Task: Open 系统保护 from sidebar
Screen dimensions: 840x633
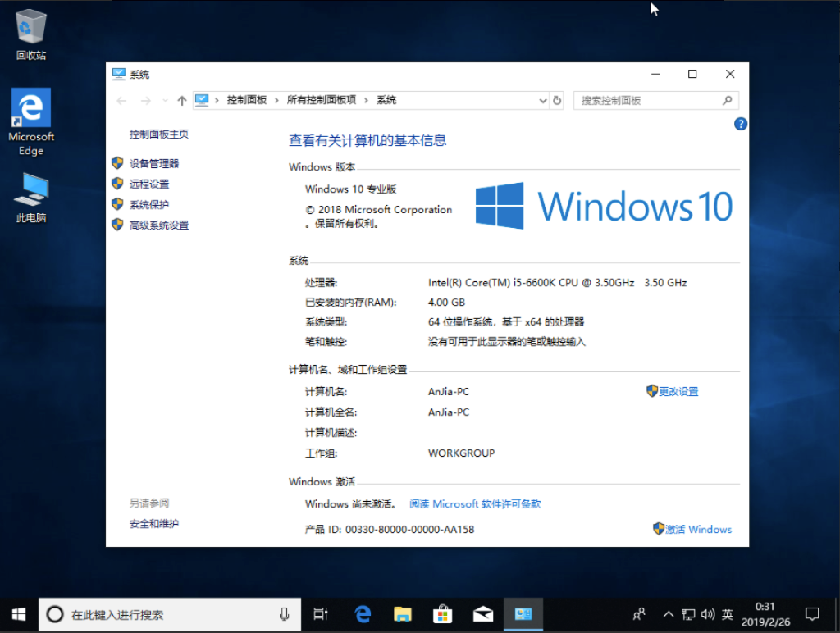Action: coord(149,204)
